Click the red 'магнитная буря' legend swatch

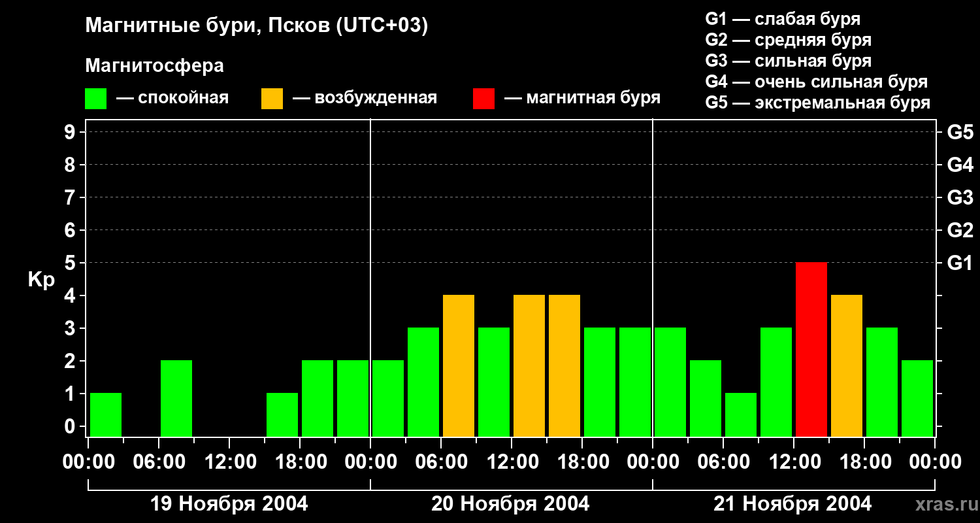click(483, 99)
